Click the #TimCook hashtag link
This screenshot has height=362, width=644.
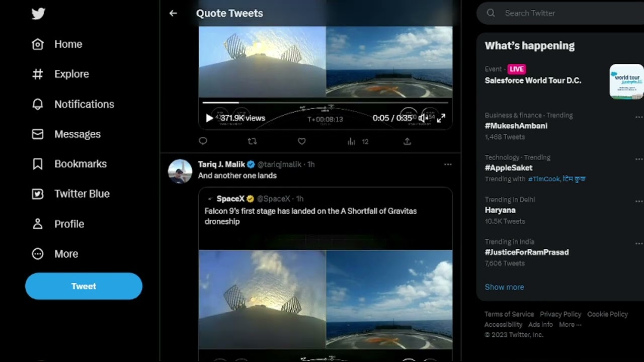[543, 179]
